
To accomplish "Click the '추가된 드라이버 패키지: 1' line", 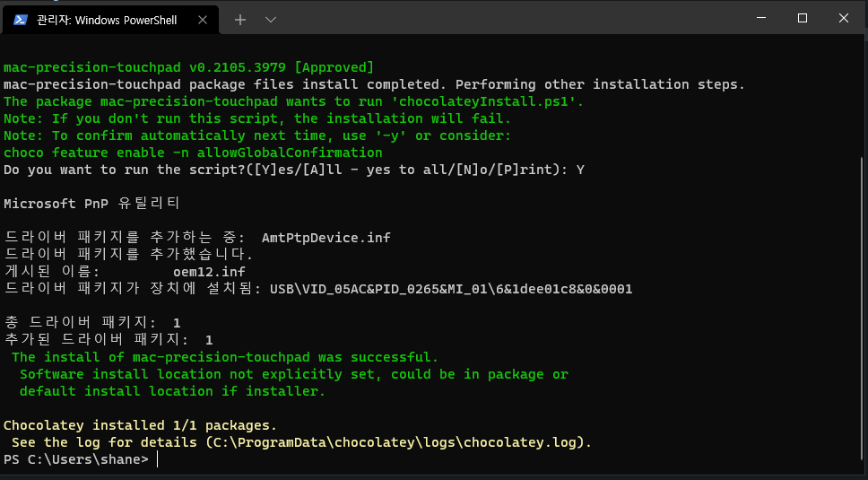I will [x=108, y=340].
